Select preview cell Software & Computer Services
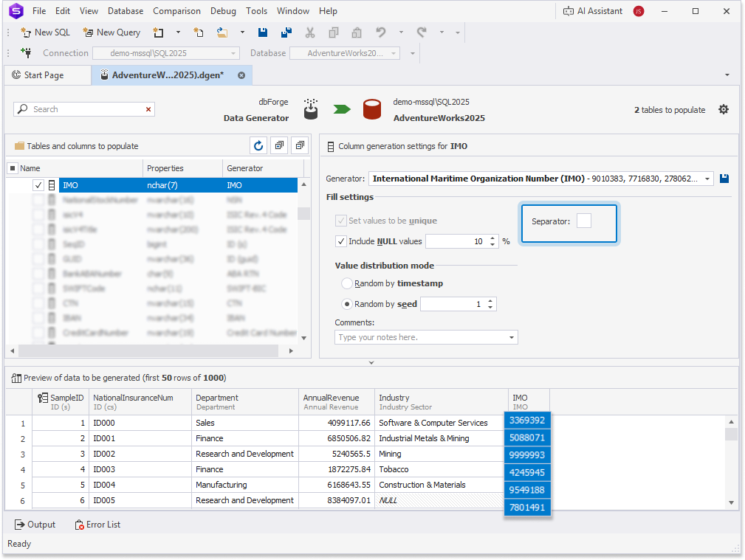 point(441,423)
